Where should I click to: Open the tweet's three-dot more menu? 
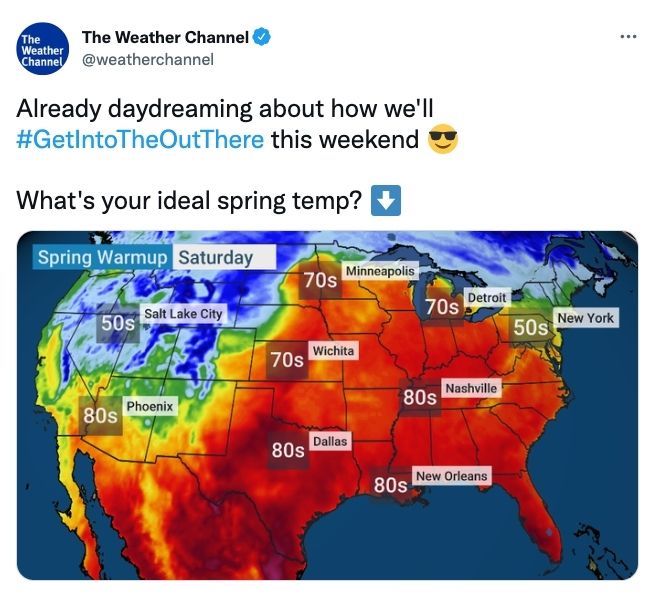click(x=629, y=37)
